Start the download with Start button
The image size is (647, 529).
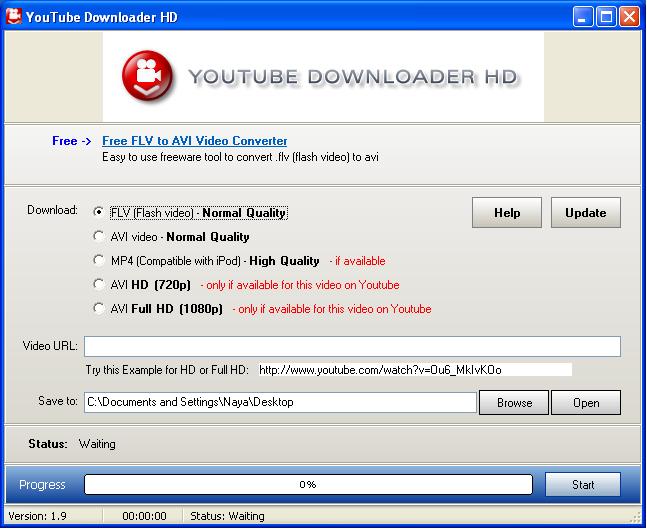(583, 484)
